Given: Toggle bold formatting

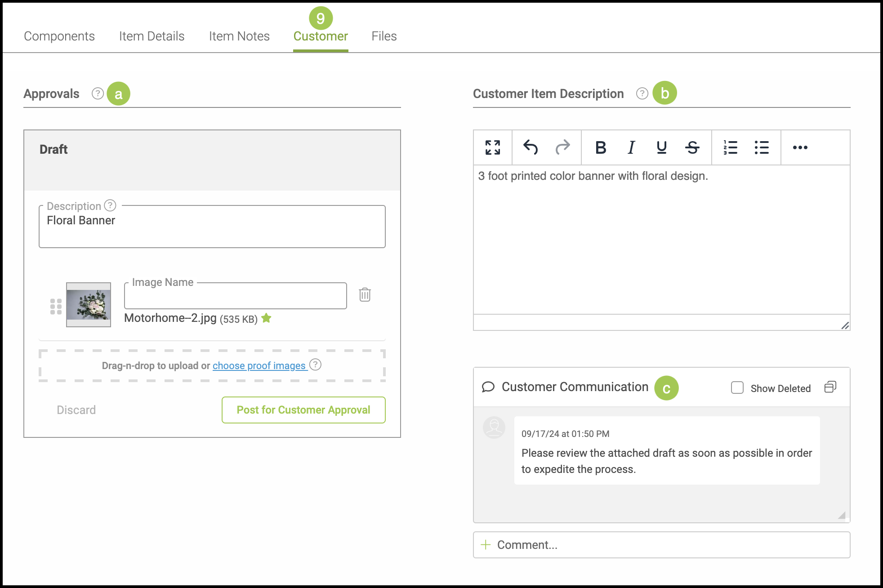Looking at the screenshot, I should 601,147.
